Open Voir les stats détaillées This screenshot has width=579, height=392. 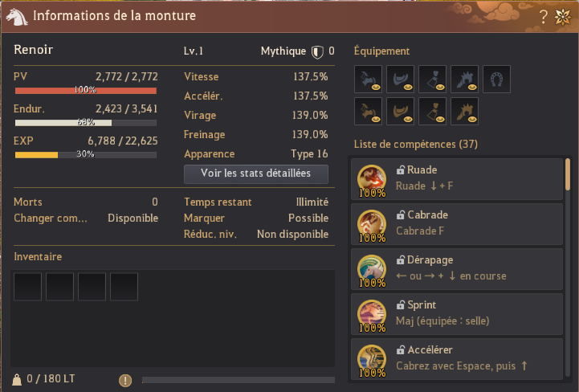tap(256, 174)
